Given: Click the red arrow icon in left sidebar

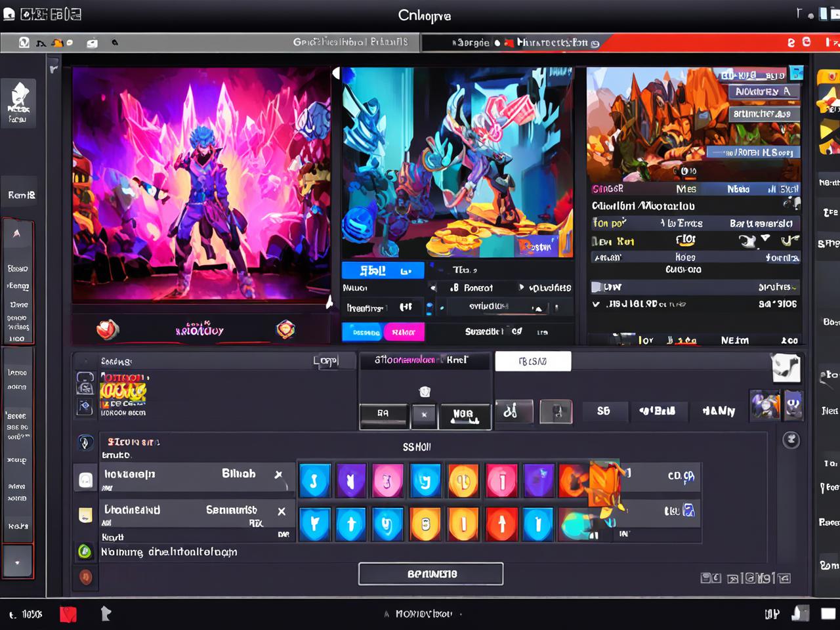Looking at the screenshot, I should click(x=17, y=234).
